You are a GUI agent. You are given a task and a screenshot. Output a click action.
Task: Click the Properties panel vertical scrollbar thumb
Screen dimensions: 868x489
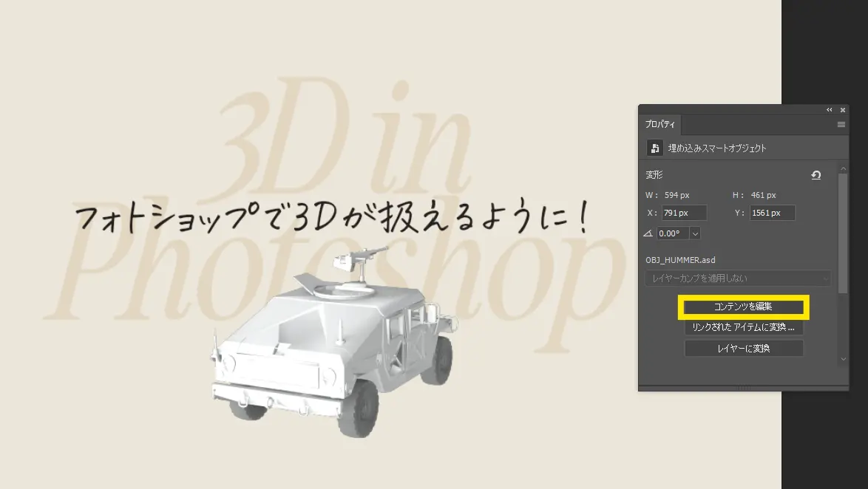pos(843,233)
